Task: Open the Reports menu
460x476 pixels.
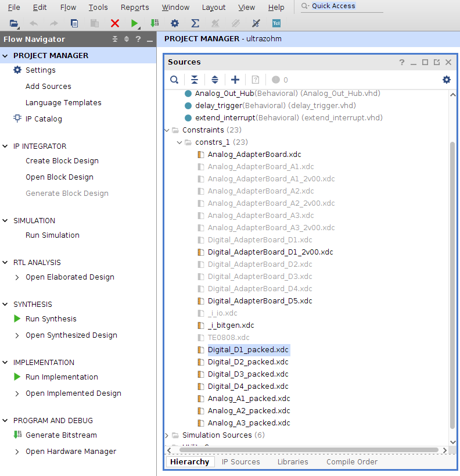Action: tap(135, 8)
